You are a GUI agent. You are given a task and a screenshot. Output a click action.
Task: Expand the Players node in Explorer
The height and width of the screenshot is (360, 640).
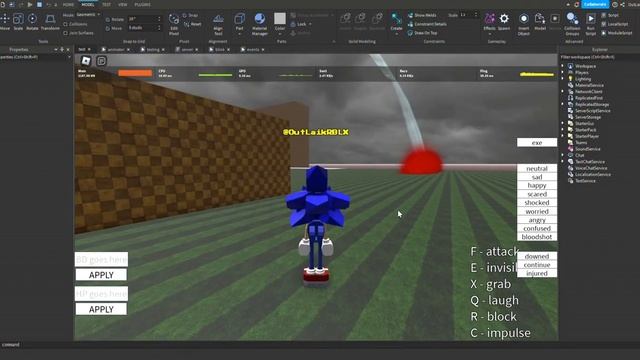[562, 72]
